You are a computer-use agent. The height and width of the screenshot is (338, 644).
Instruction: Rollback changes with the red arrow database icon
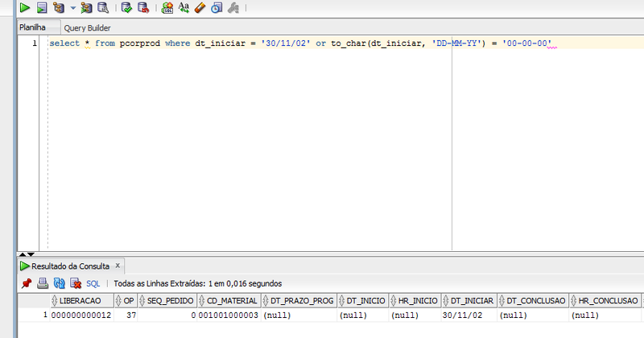point(143,8)
